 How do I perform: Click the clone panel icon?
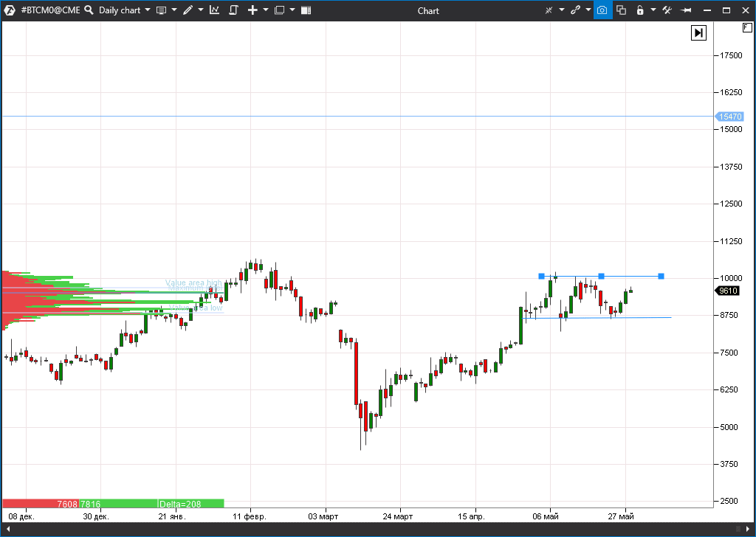(x=622, y=10)
